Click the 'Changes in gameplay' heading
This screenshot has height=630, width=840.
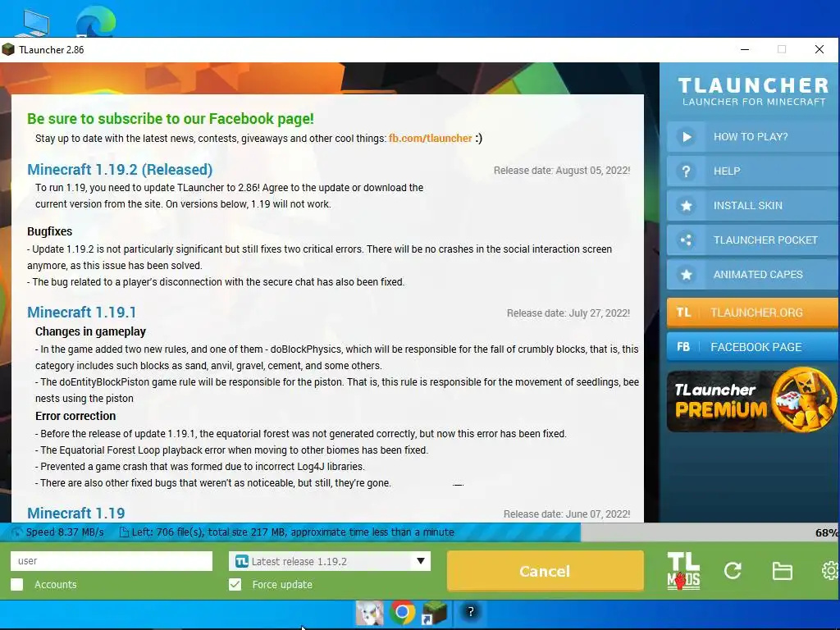(x=90, y=331)
